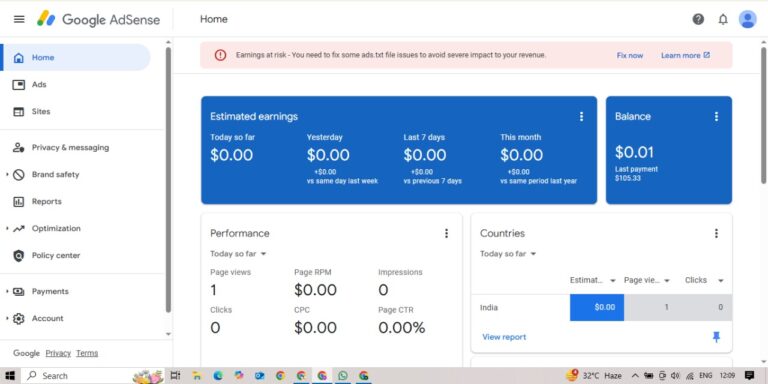Click the Optimization trend icon
This screenshot has width=768, height=384.
tap(19, 228)
